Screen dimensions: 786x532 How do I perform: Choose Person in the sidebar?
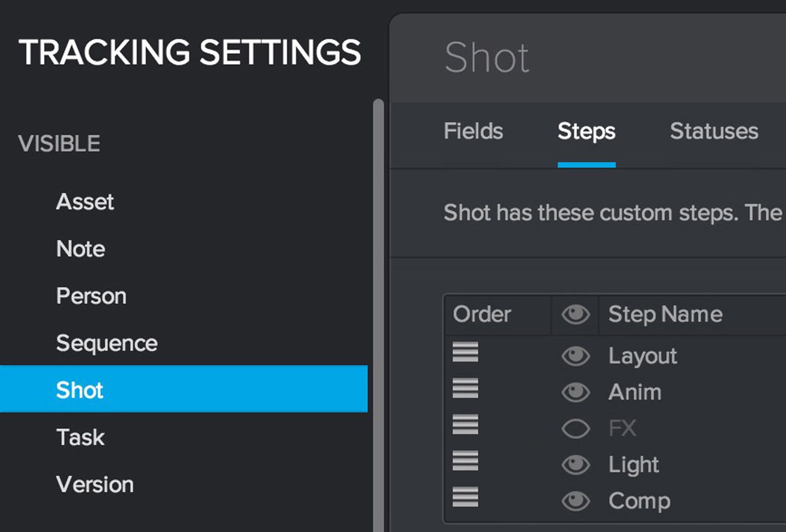click(91, 296)
